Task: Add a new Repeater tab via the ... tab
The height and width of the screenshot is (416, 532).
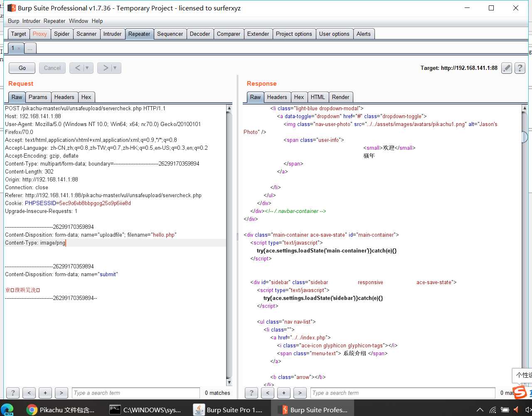Action: (x=30, y=48)
